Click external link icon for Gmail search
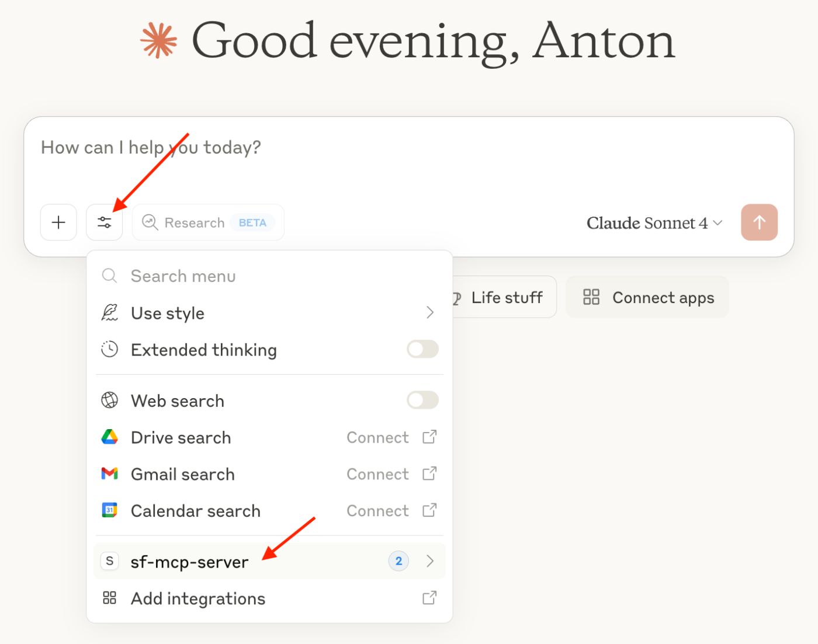This screenshot has height=644, width=818. click(x=429, y=474)
